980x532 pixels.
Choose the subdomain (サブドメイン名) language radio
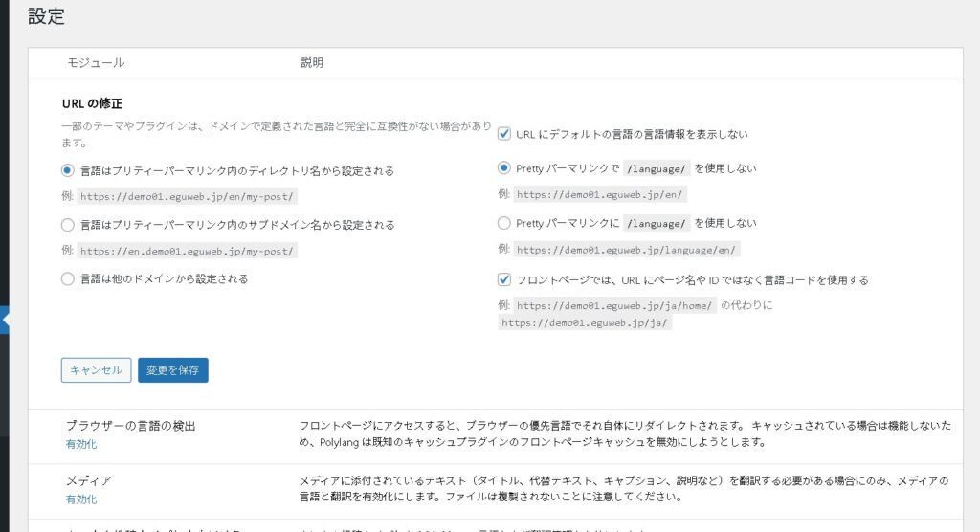pyautogui.click(x=67, y=225)
